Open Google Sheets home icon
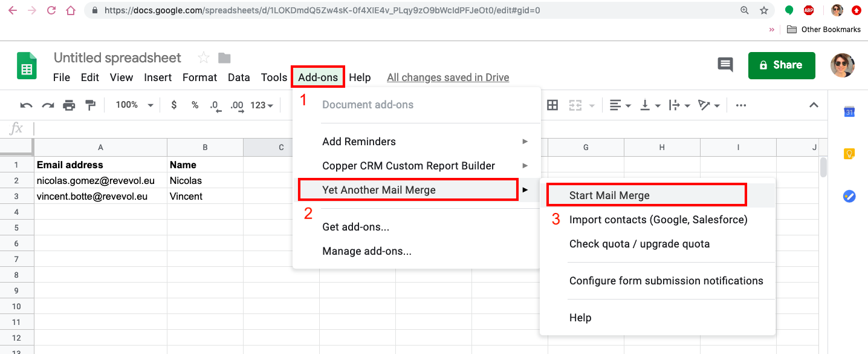This screenshot has width=868, height=354. tap(27, 65)
